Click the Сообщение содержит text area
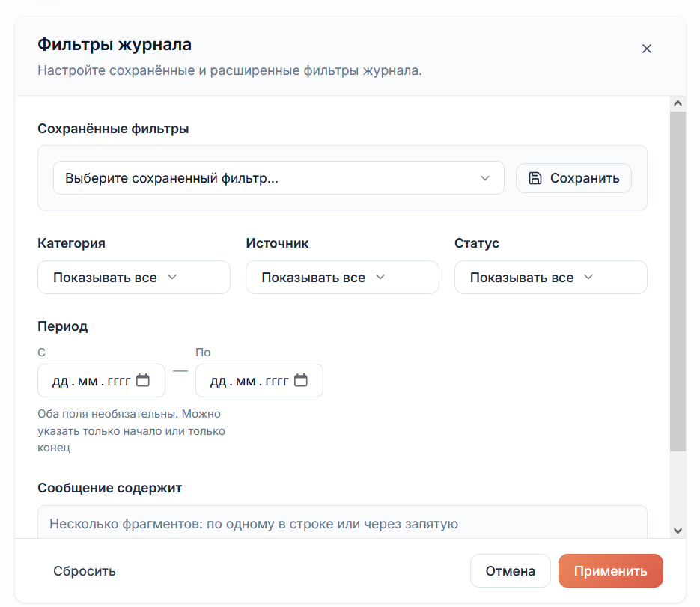The height and width of the screenshot is (607, 700). point(342,522)
